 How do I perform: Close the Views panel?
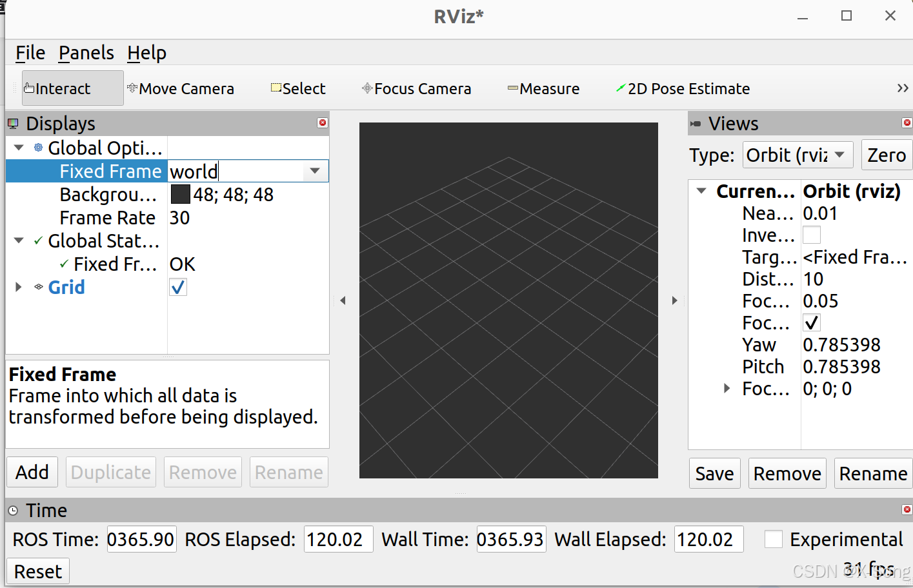[x=907, y=122]
